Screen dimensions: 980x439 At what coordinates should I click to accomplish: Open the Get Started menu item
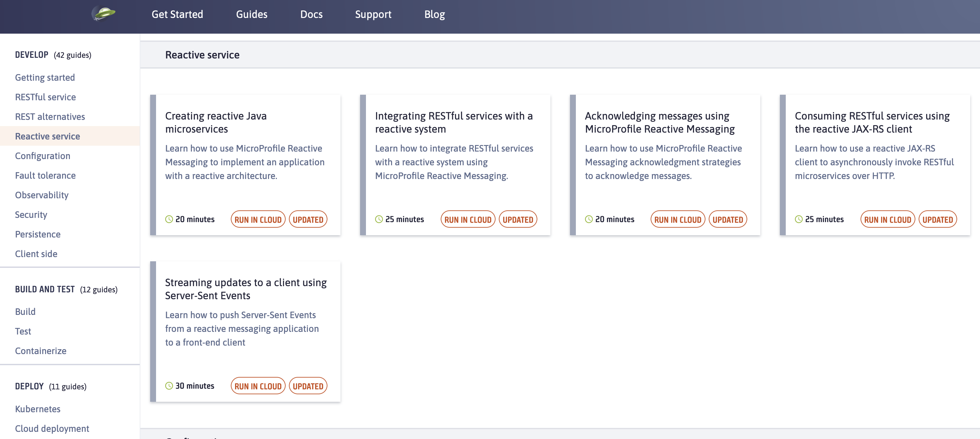click(x=177, y=14)
